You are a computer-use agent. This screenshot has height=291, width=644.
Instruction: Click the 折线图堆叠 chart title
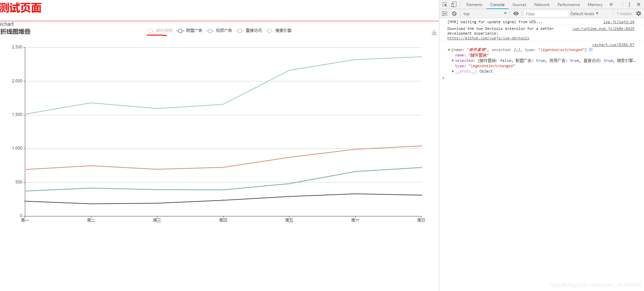click(15, 32)
